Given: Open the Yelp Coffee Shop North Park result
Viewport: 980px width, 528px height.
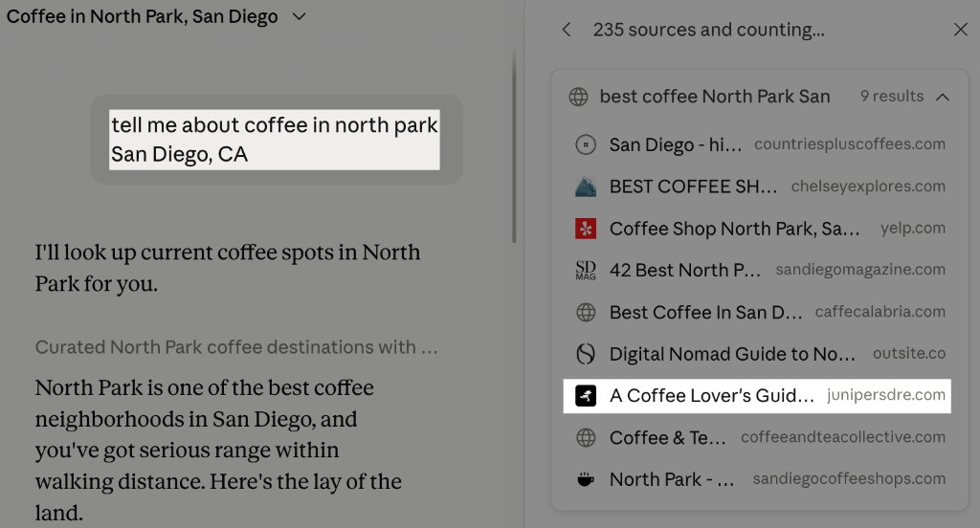Looking at the screenshot, I should (x=758, y=228).
